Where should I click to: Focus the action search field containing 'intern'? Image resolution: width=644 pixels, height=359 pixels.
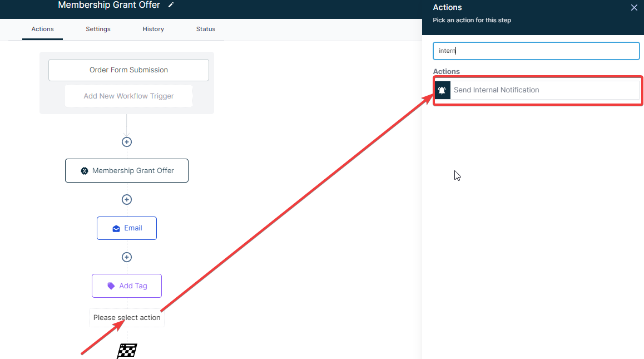coord(536,51)
